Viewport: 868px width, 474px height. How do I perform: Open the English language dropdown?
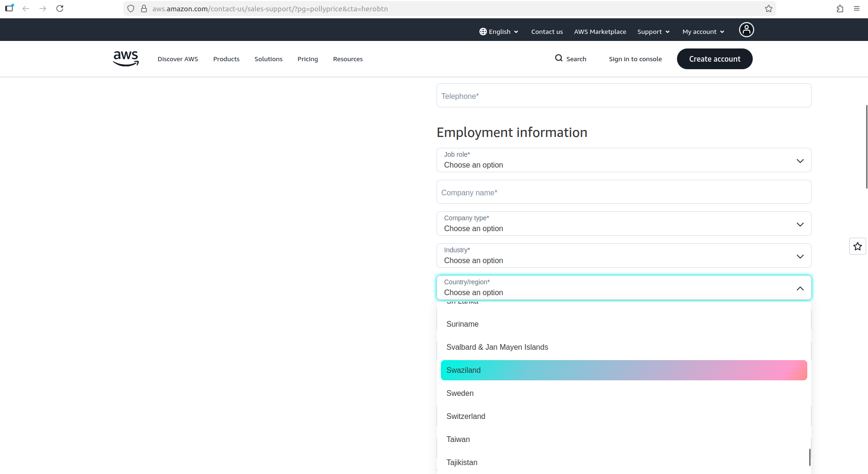pyautogui.click(x=499, y=32)
